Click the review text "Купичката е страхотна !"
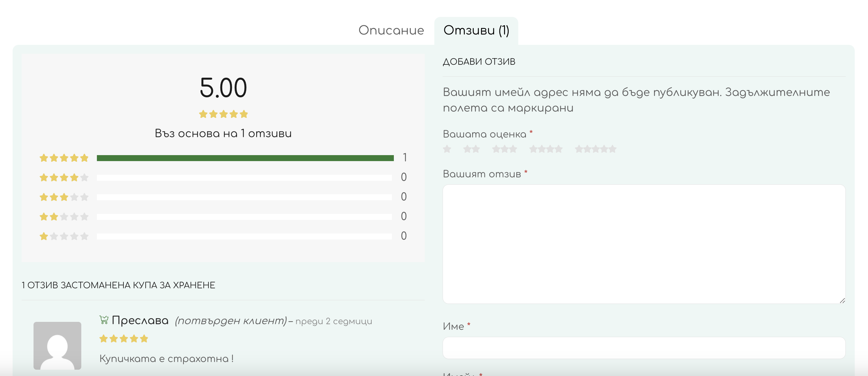The image size is (868, 376). pos(167,358)
